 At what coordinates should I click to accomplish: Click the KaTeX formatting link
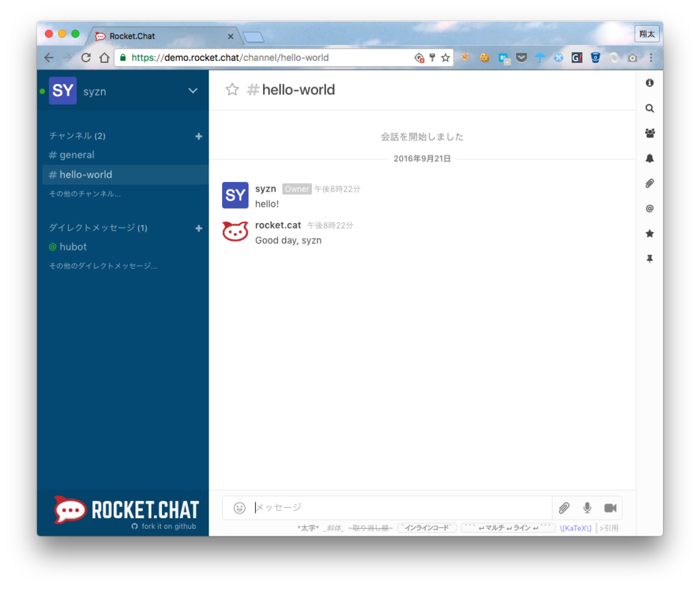576,528
